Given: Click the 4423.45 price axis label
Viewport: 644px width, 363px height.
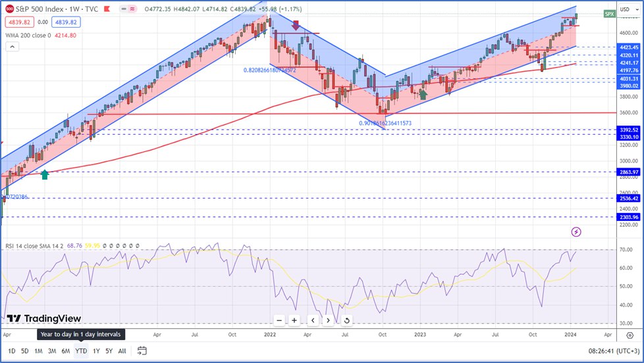Looking at the screenshot, I should point(629,47).
